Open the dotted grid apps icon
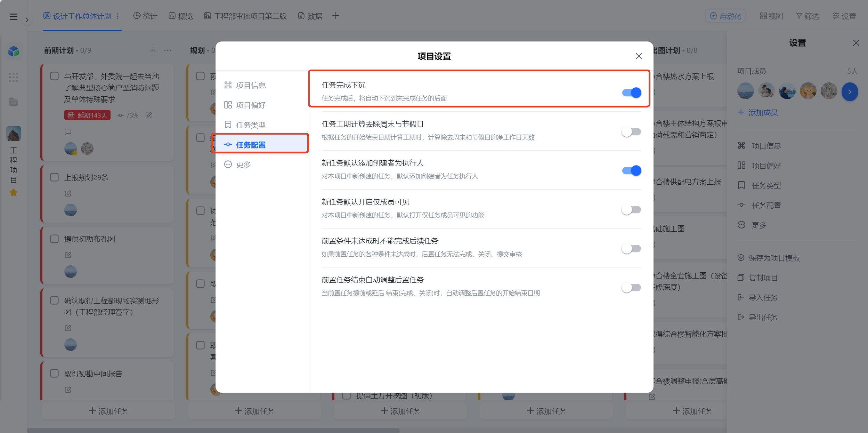 [x=14, y=77]
